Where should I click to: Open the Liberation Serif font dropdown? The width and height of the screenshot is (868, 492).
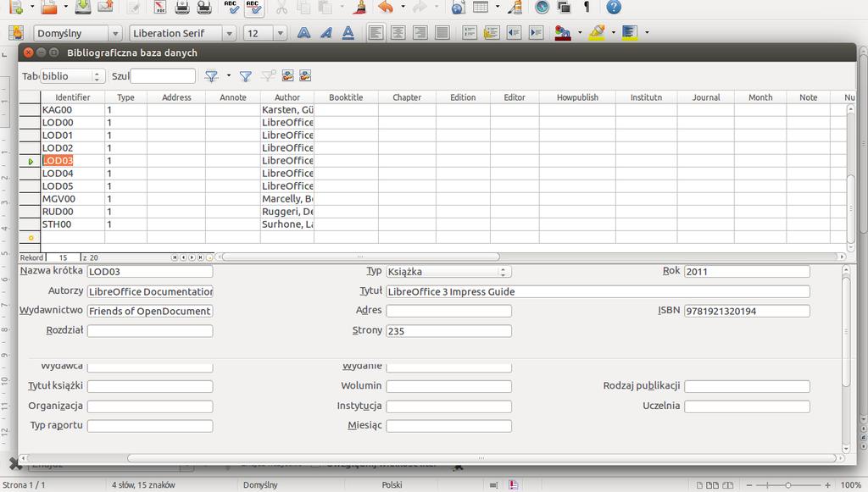(229, 34)
